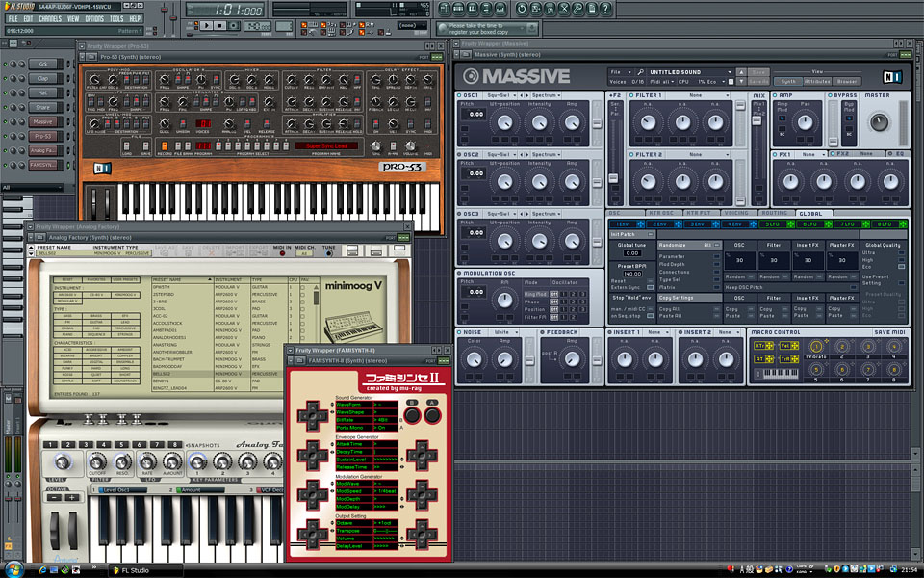This screenshot has width=924, height=578.
Task: Open the help question mark icon
Action: point(605,9)
